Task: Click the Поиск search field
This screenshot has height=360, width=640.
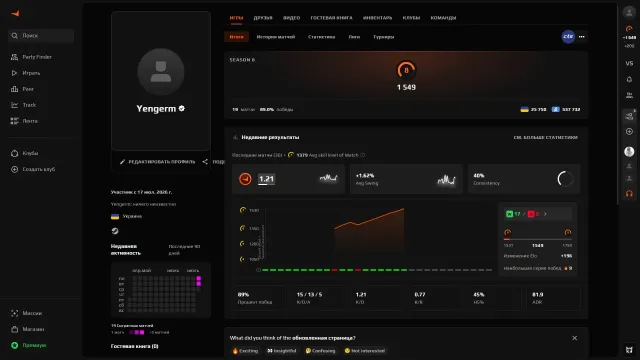Action: [41, 36]
